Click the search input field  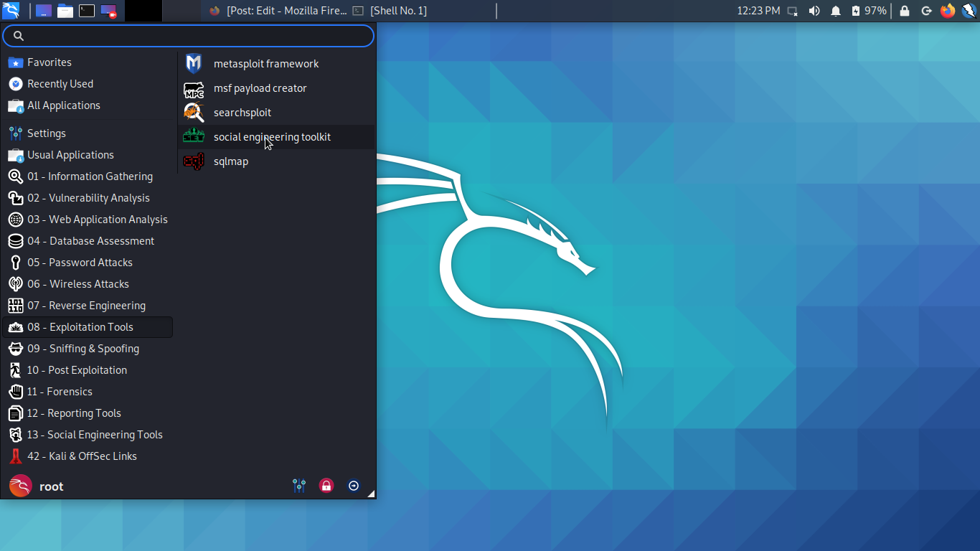[188, 35]
